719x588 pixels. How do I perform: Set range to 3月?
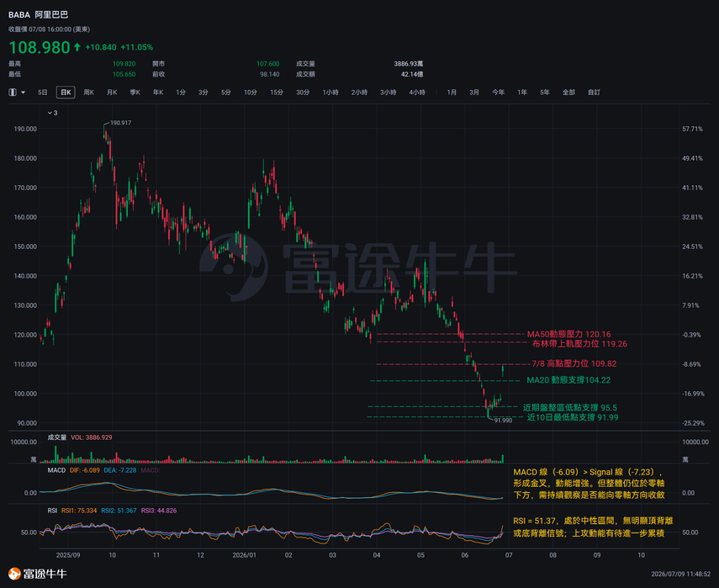(x=474, y=93)
